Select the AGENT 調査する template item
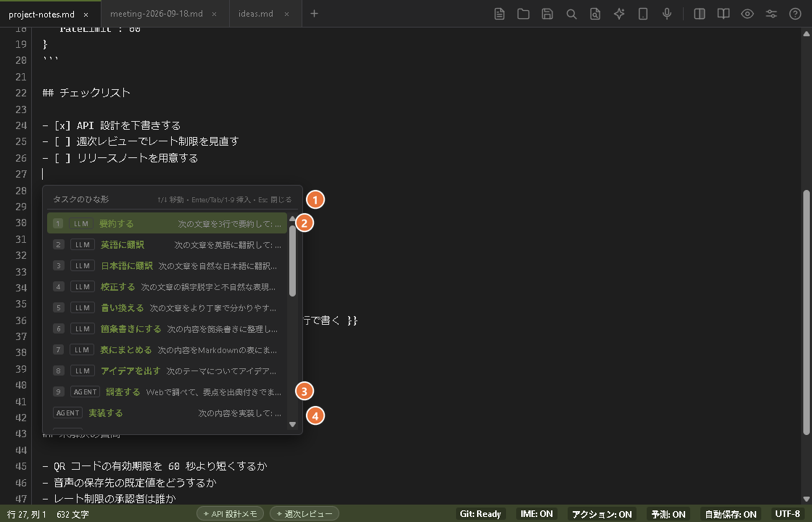Image resolution: width=812 pixels, height=522 pixels. (167, 392)
